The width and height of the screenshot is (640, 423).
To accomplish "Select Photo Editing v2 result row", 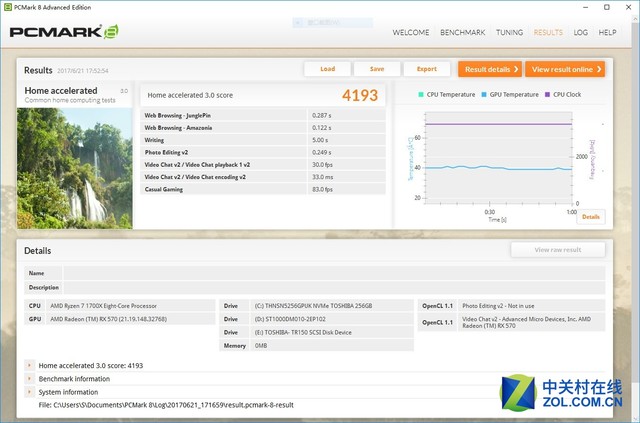I will pos(263,152).
